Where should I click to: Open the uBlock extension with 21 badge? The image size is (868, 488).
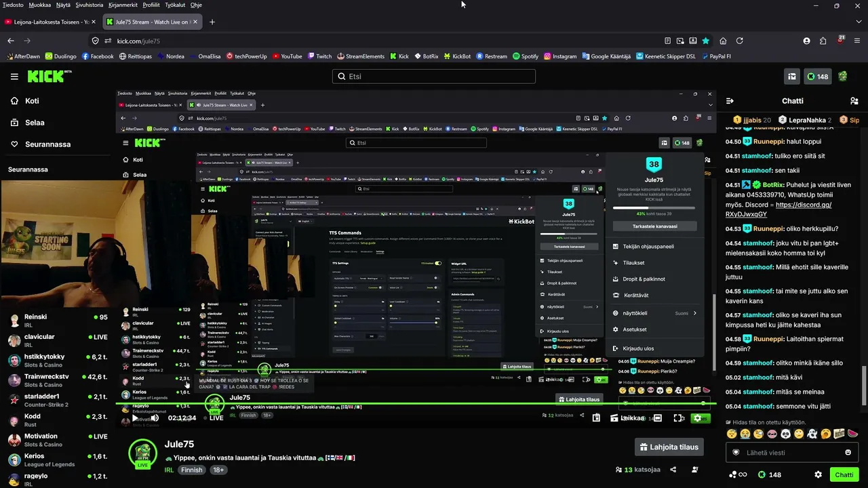pos(840,41)
